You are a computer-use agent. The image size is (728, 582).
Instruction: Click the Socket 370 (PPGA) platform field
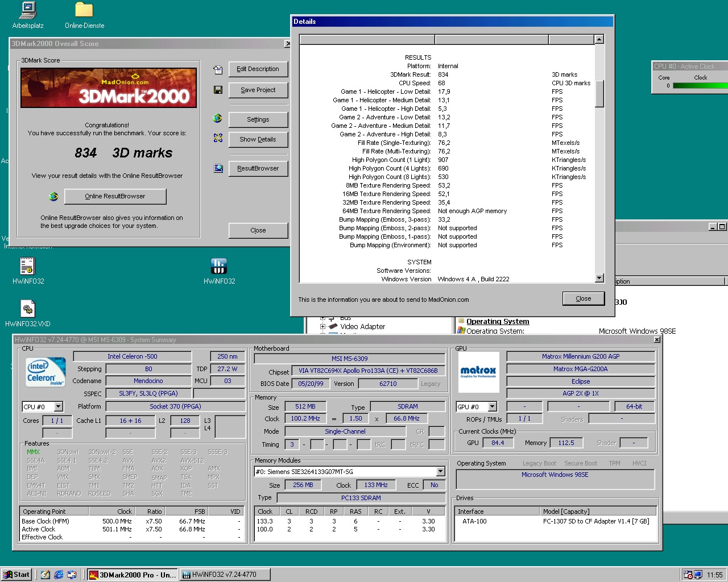coord(175,406)
